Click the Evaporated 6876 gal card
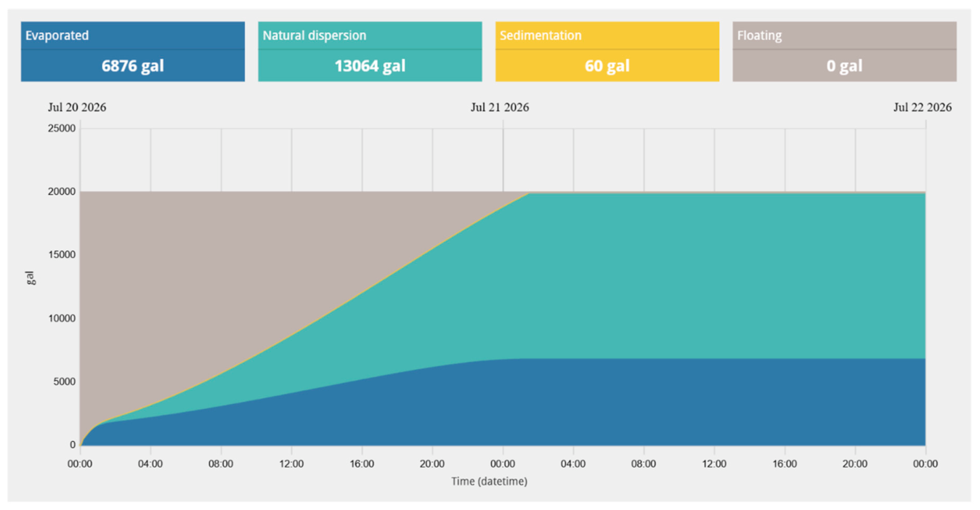 click(133, 52)
